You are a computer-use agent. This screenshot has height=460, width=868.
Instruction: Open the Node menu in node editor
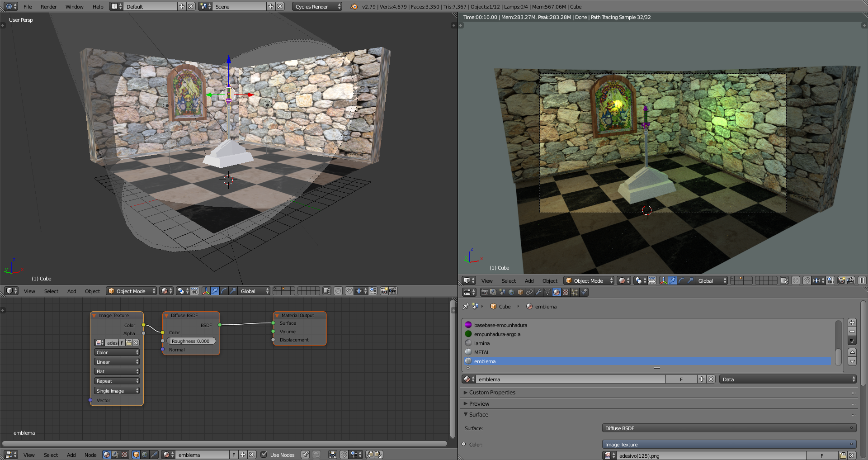pos(90,455)
